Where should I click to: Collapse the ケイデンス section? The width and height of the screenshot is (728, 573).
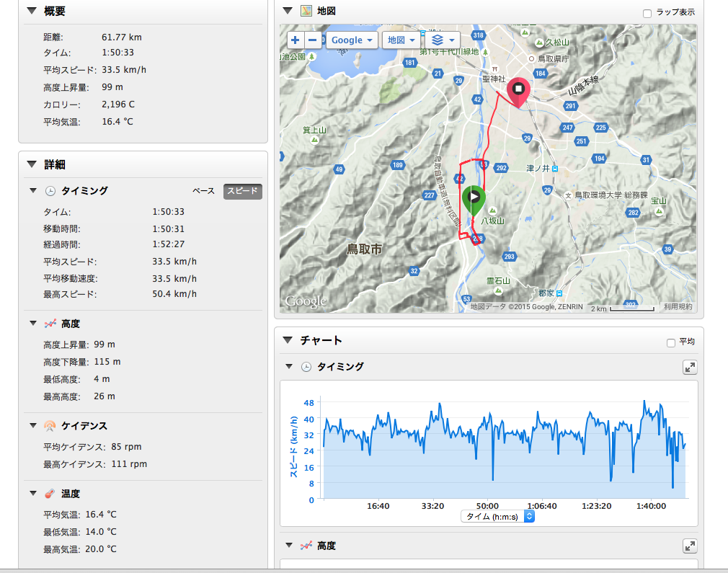tap(33, 425)
